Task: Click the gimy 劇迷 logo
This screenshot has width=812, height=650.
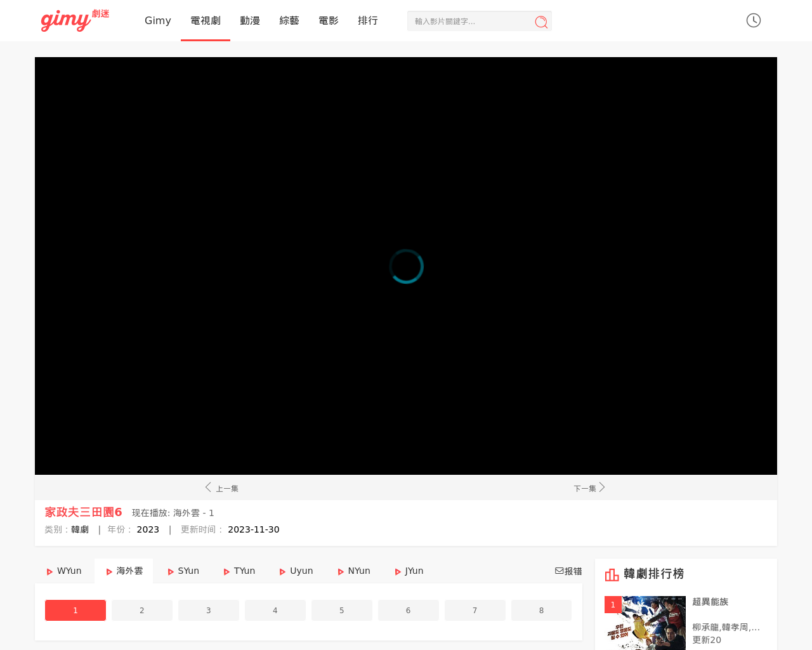Action: tap(75, 20)
